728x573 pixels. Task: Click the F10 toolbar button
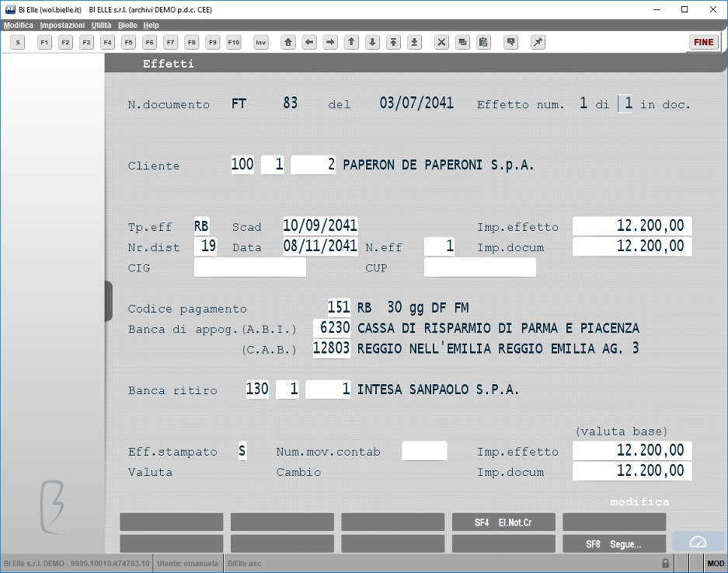click(234, 42)
